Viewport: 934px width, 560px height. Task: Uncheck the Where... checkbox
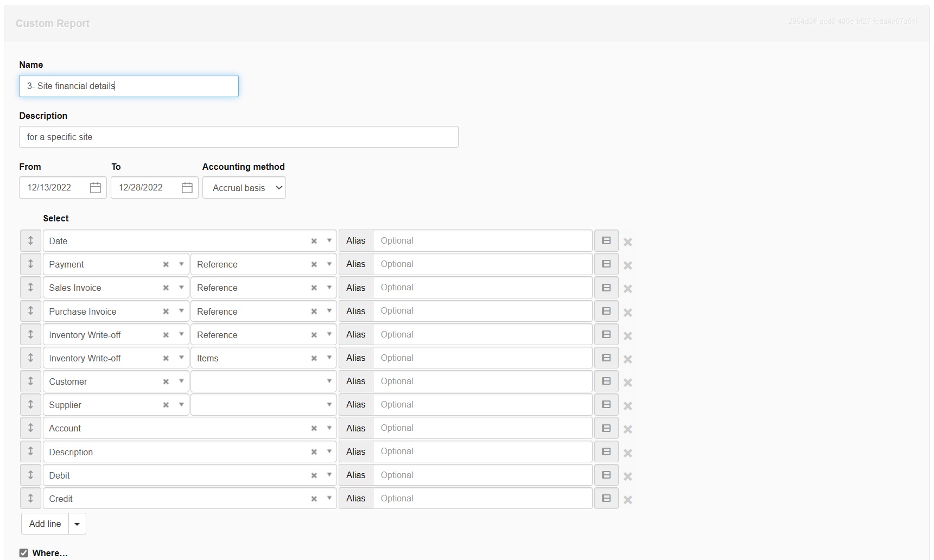(24, 553)
